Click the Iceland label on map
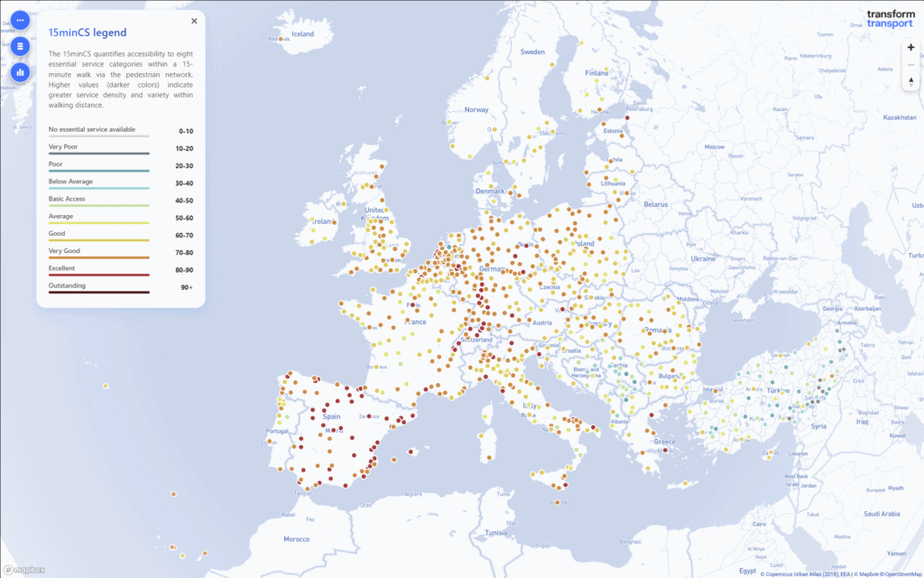924x578 pixels. 302,34
